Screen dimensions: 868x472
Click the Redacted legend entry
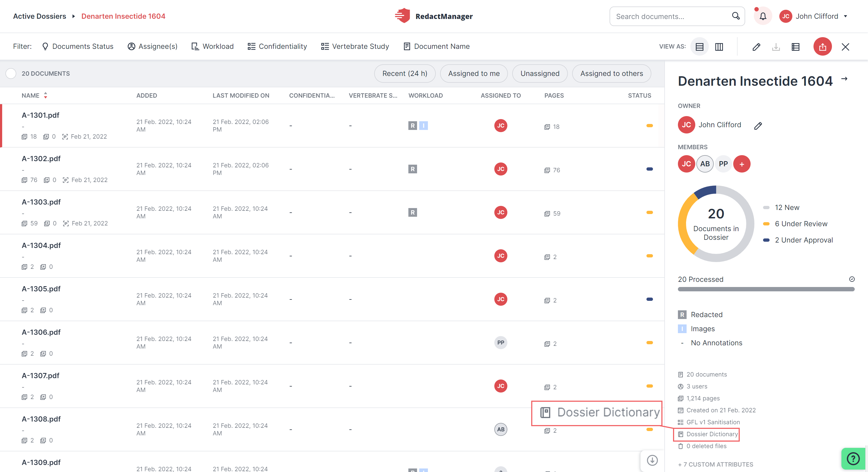(x=700, y=315)
